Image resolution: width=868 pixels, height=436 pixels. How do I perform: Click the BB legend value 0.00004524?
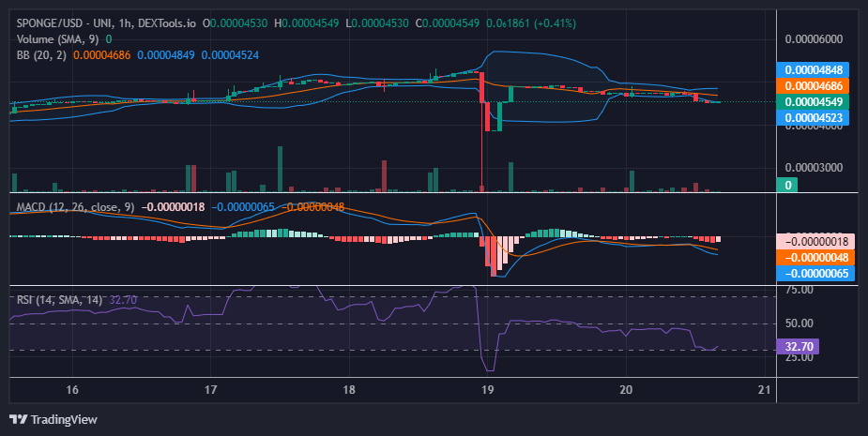[230, 55]
